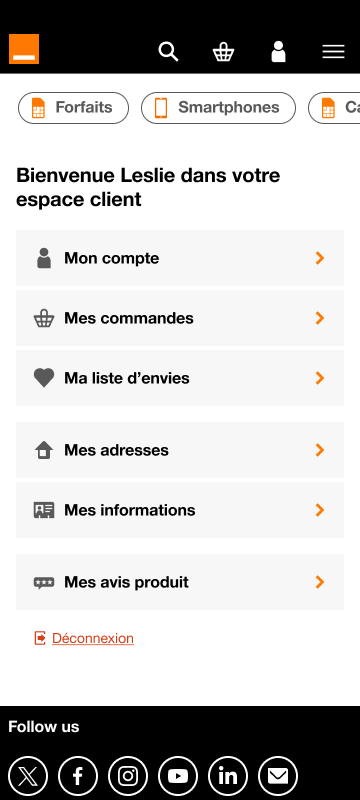Open the Mes informations entry
This screenshot has height=800, width=360.
tap(180, 510)
